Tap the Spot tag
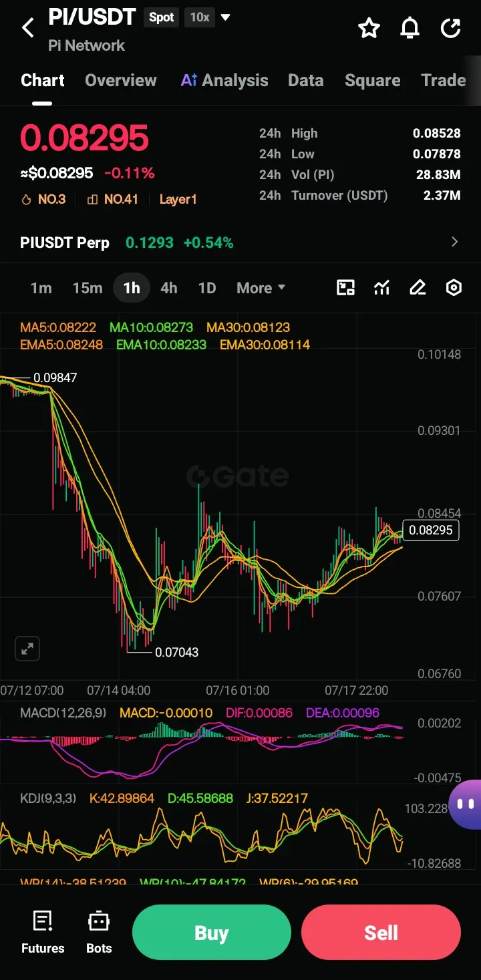This screenshot has height=980, width=481. point(161,17)
